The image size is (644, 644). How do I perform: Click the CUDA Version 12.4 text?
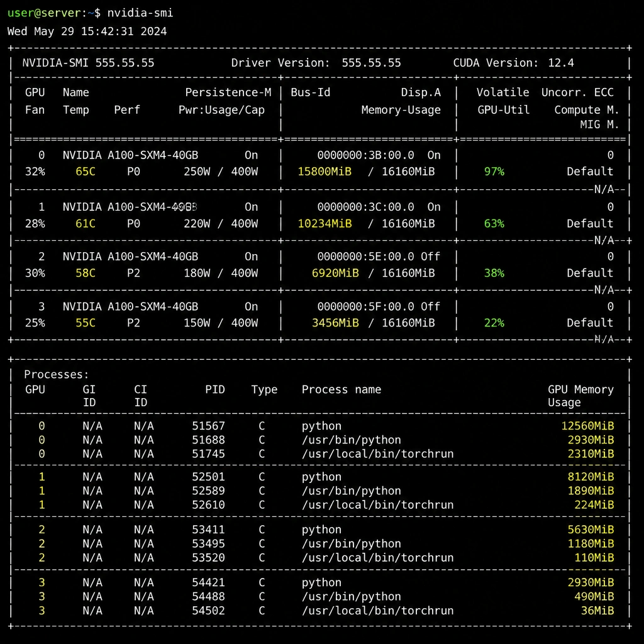(513, 63)
